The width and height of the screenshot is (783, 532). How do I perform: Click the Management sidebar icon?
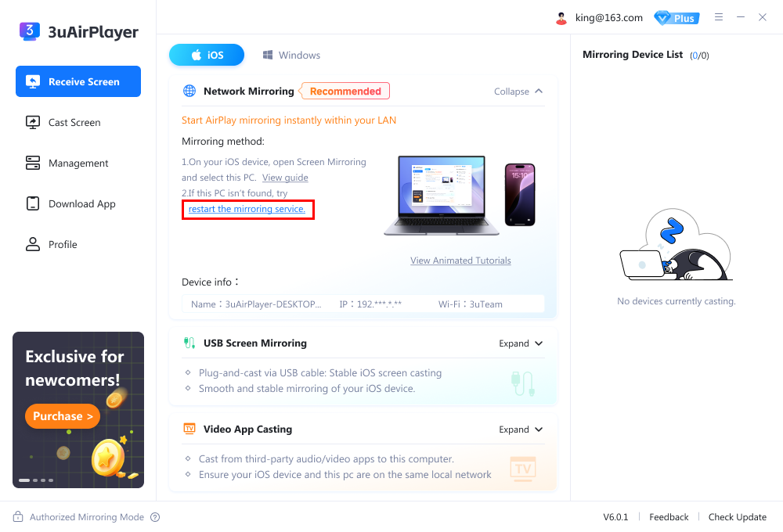tap(32, 163)
